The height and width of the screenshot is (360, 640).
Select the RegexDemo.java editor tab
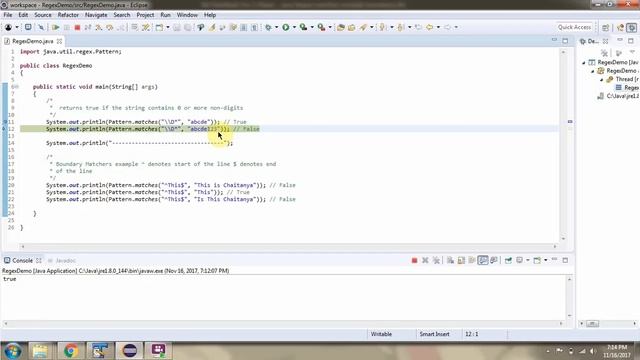pos(32,41)
